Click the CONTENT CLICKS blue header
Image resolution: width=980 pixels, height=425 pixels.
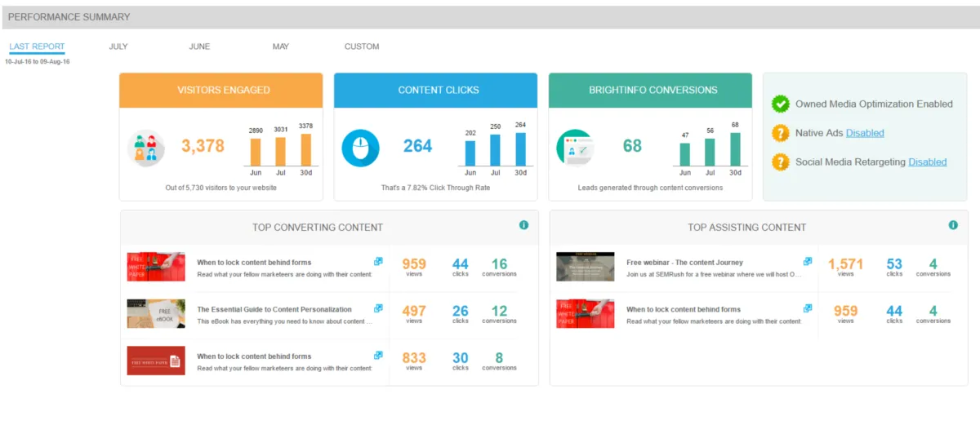(x=436, y=90)
